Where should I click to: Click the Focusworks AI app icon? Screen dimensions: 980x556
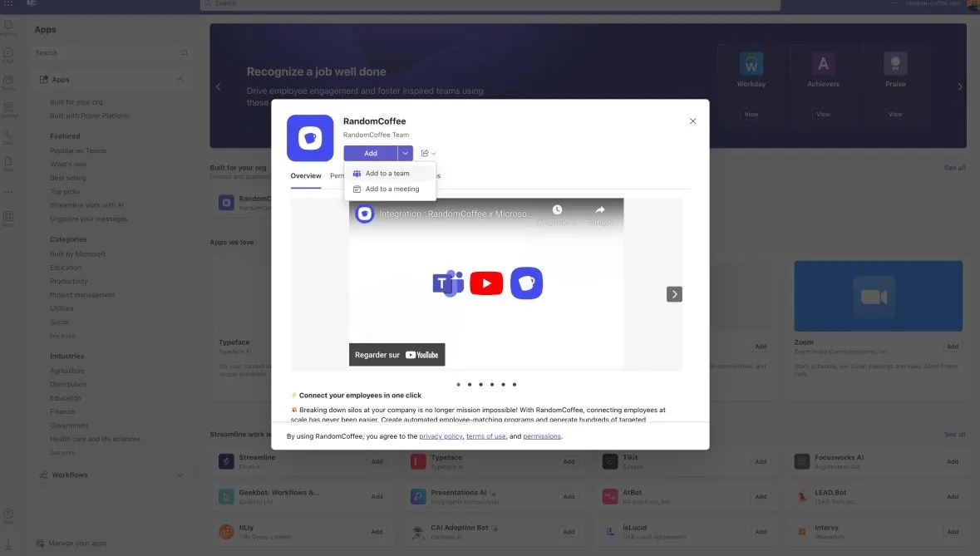click(x=802, y=461)
